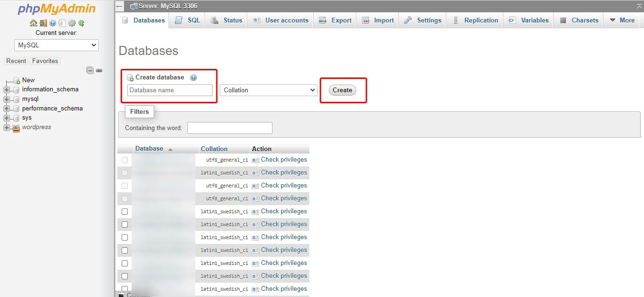Click the Create button
This screenshot has height=297, width=644.
[x=342, y=90]
